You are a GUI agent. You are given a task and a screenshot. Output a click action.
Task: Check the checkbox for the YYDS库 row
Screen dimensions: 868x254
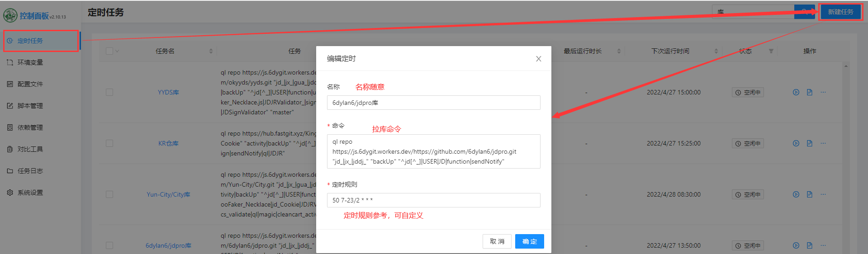click(109, 92)
